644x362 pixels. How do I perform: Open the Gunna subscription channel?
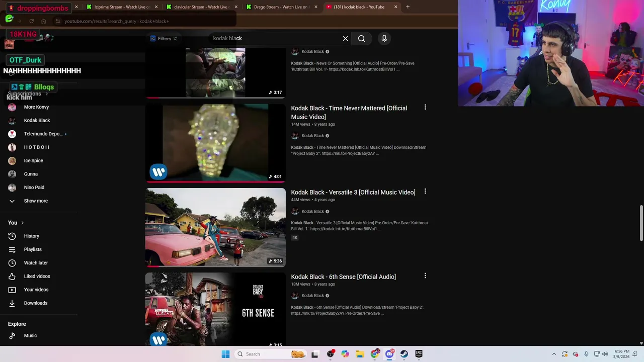[x=31, y=174]
